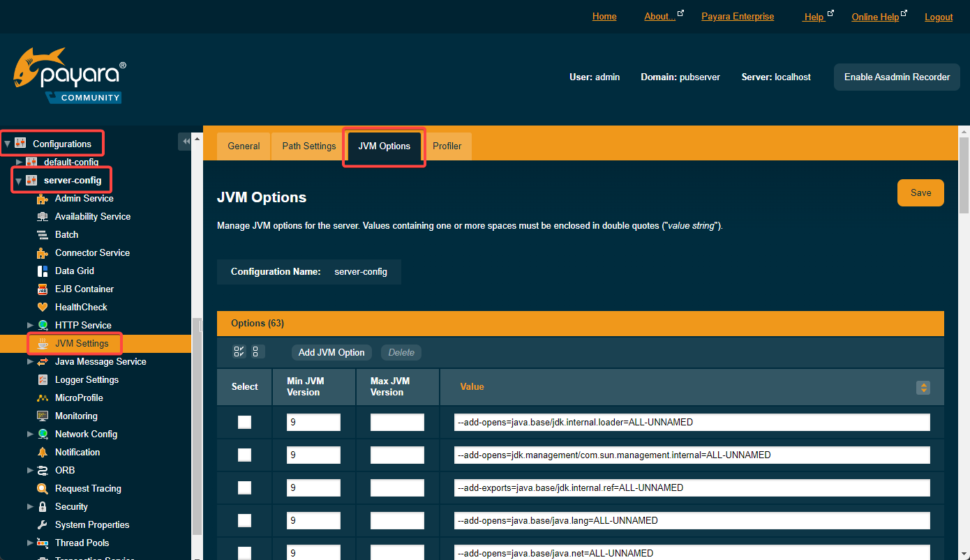This screenshot has height=560, width=970.
Task: Click the deselect-all icon in options toolbar
Action: tap(256, 351)
